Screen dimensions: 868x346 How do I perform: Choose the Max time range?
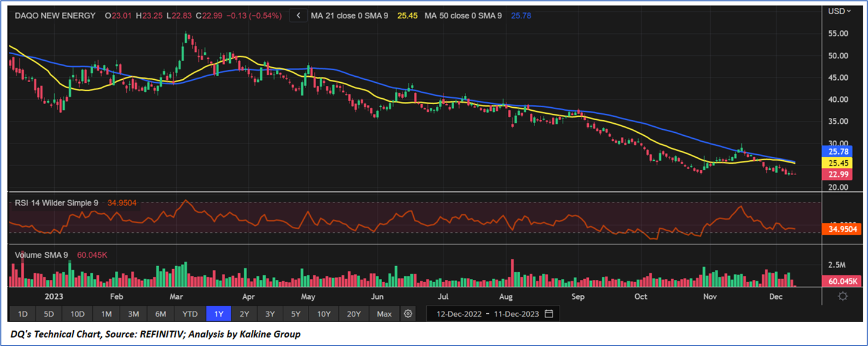click(385, 314)
